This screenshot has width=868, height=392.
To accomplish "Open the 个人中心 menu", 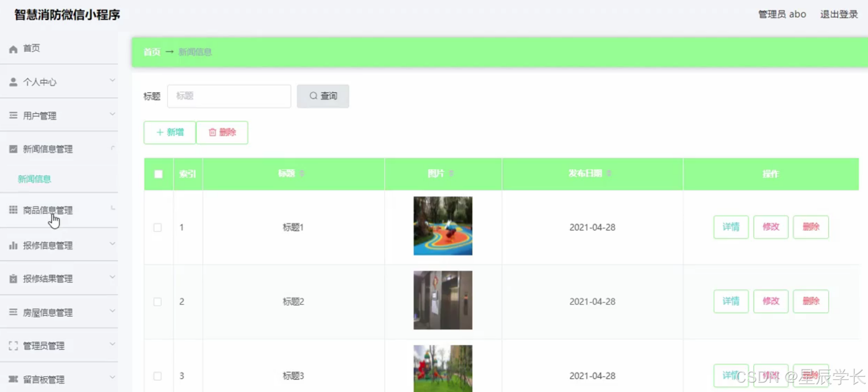I will [59, 82].
